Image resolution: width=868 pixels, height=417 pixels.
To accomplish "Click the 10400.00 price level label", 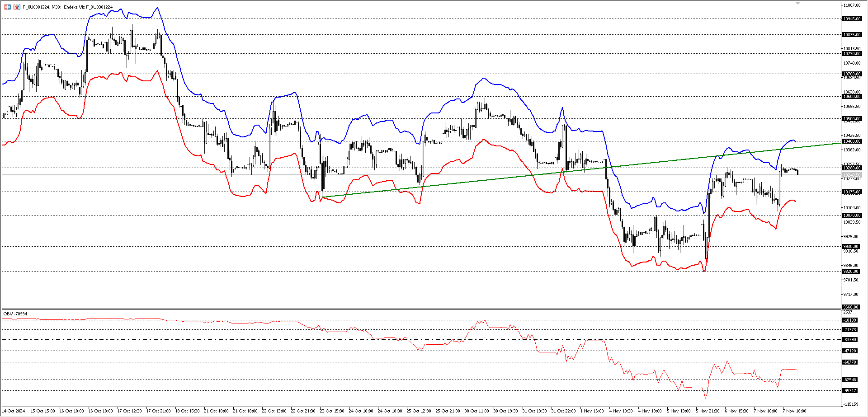I will pyautogui.click(x=852, y=141).
